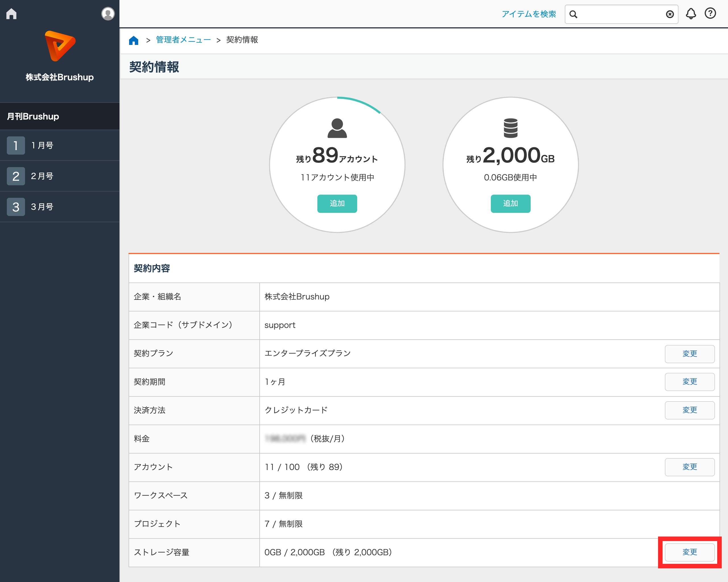Click the 契約情報 page heading
728x582 pixels.
(154, 67)
